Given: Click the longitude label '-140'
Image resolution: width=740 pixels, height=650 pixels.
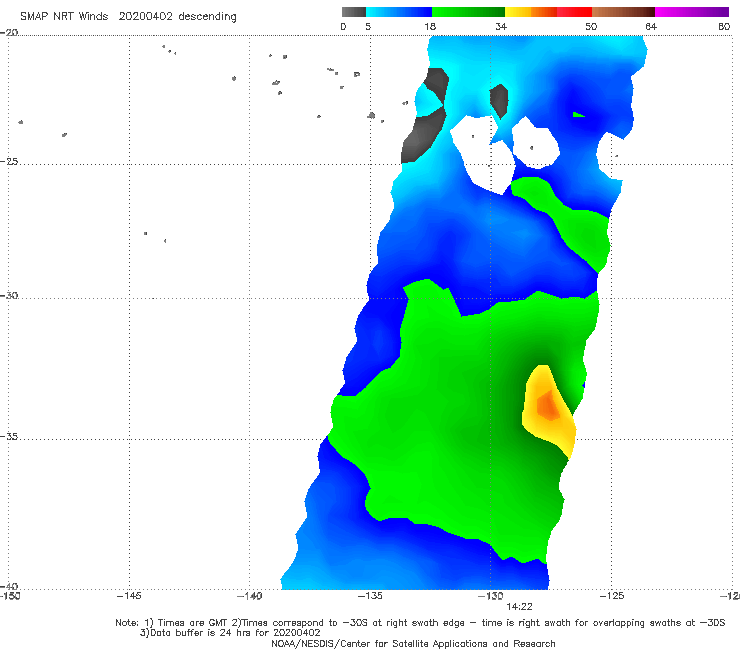Looking at the screenshot, I should pos(249,596).
